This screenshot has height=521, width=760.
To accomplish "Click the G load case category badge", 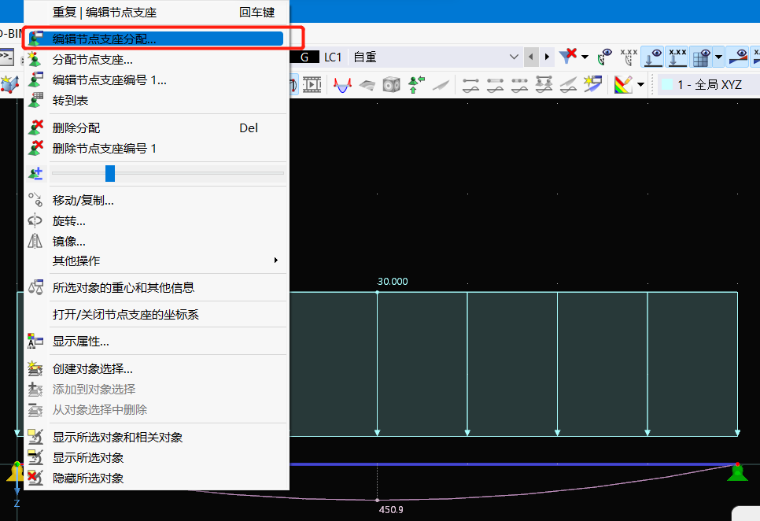I will coord(304,57).
